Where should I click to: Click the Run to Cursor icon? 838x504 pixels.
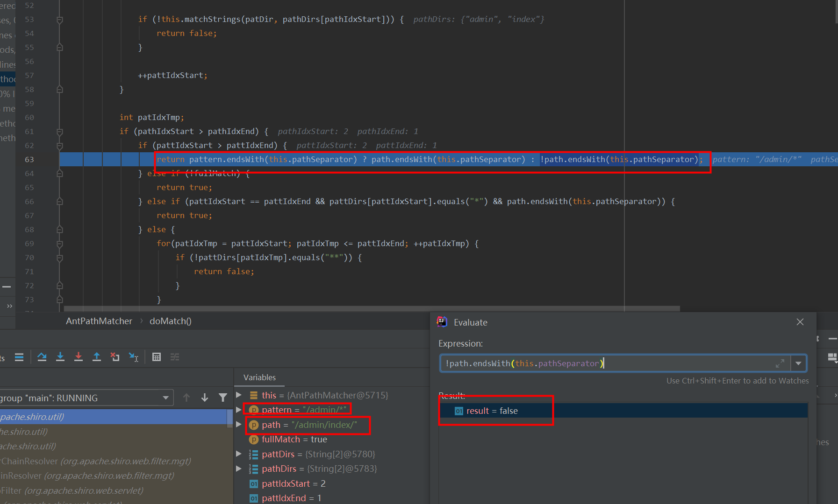134,357
